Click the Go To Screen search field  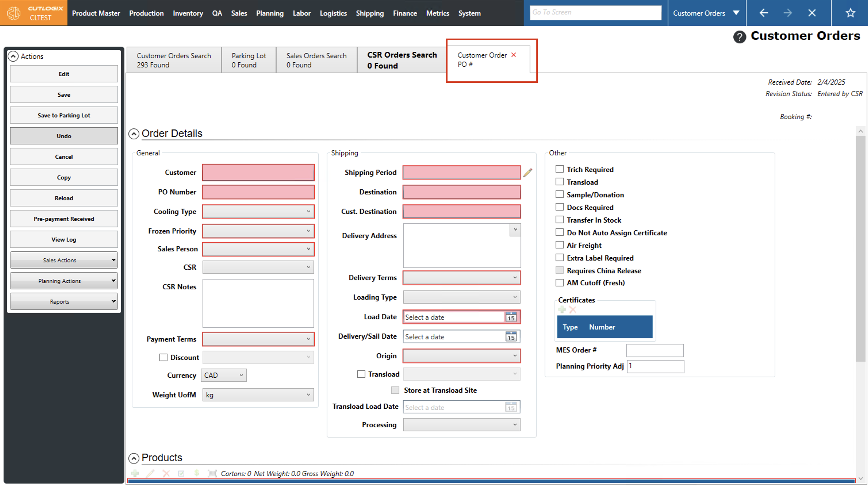click(595, 12)
